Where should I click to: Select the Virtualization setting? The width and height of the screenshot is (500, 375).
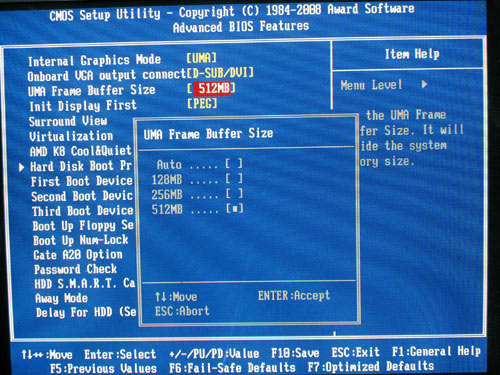[71, 136]
